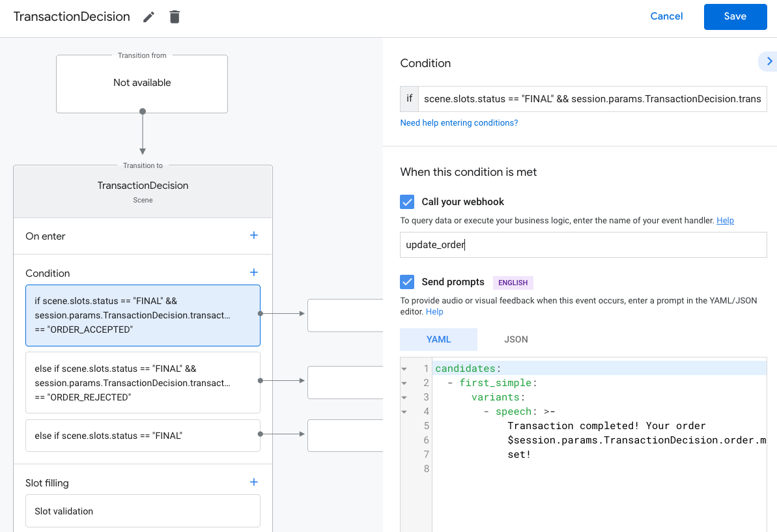Uncheck the Send prompts checkbox
The height and width of the screenshot is (532, 777).
coord(407,282)
